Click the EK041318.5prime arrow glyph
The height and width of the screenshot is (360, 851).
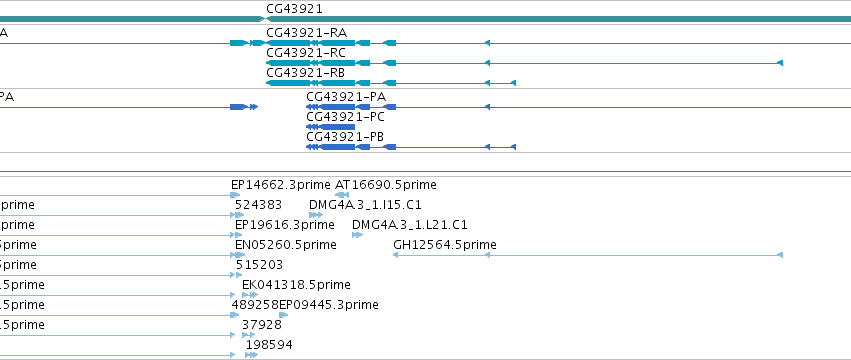click(x=250, y=295)
